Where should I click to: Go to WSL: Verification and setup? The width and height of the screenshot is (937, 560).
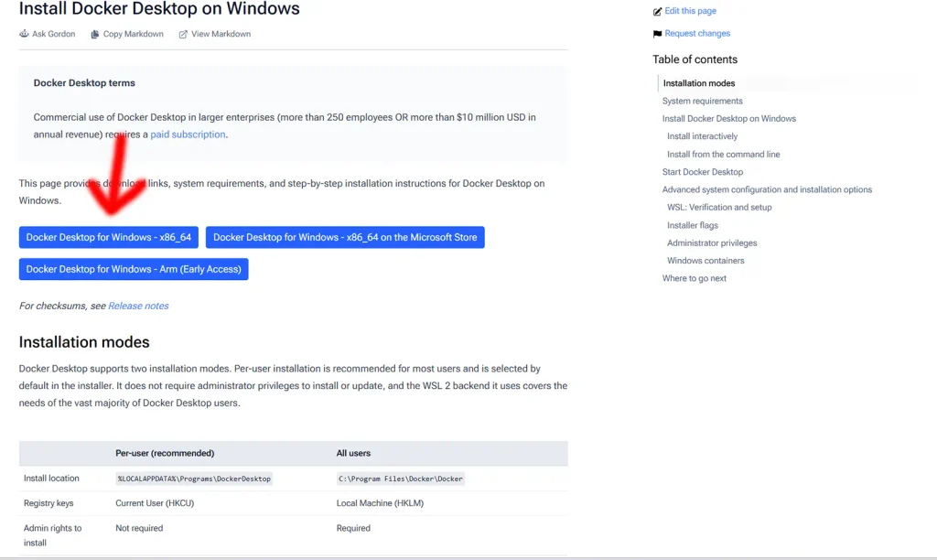click(719, 208)
